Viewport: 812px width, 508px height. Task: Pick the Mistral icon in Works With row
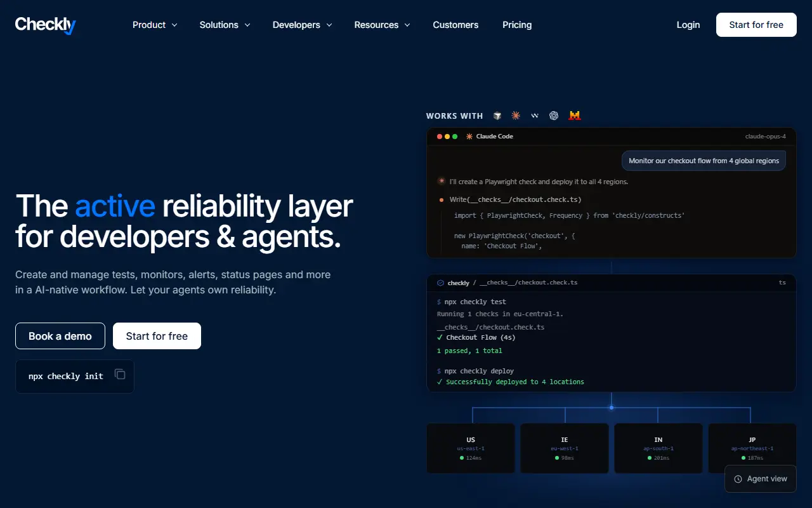(575, 116)
